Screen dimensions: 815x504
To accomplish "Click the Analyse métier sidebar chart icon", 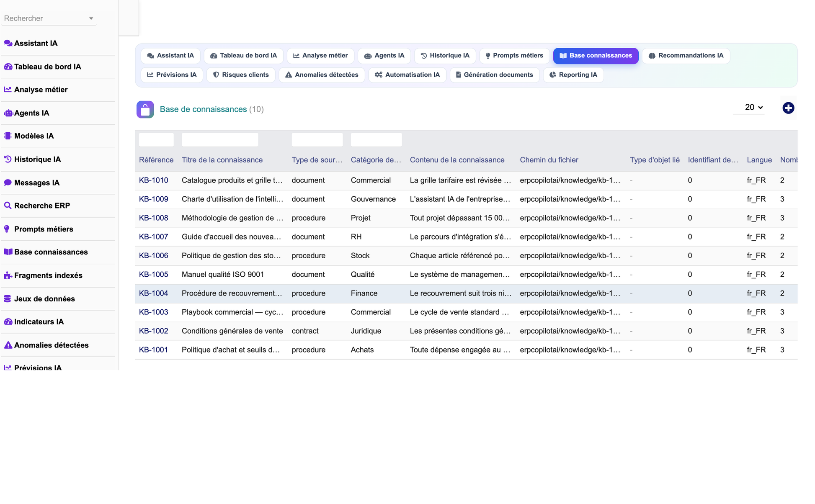I will click(x=8, y=90).
